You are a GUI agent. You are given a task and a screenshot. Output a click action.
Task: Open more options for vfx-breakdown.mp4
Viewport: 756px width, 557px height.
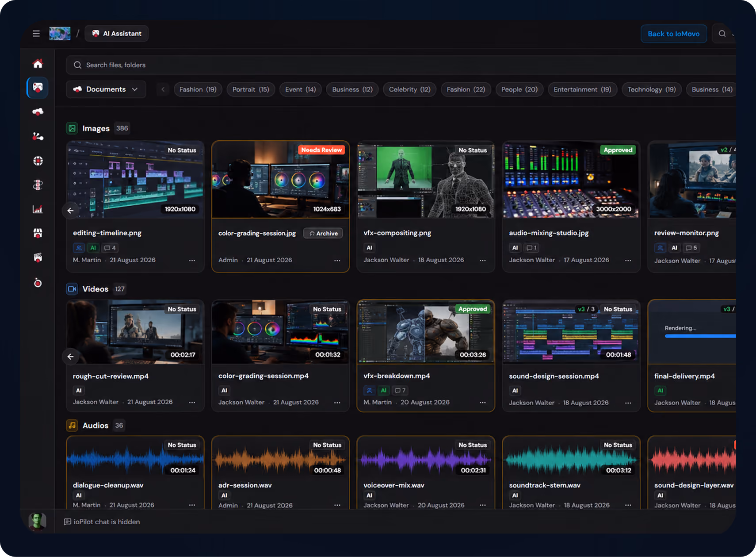pyautogui.click(x=482, y=403)
